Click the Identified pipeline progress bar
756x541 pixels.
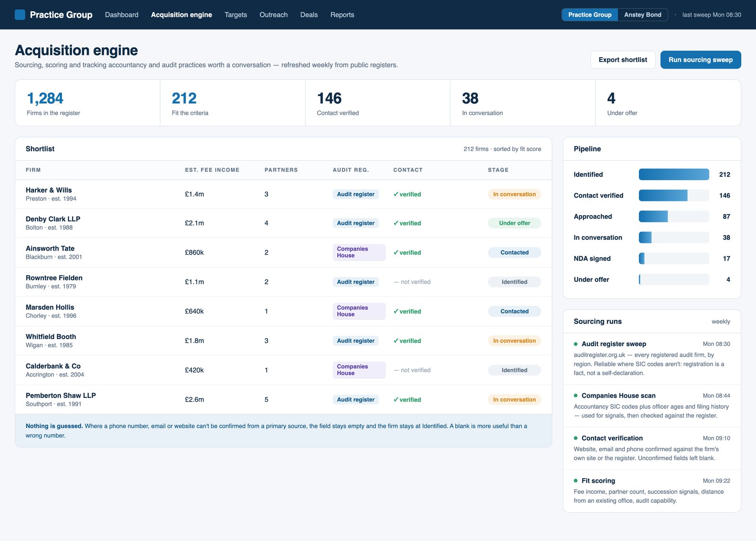click(674, 175)
